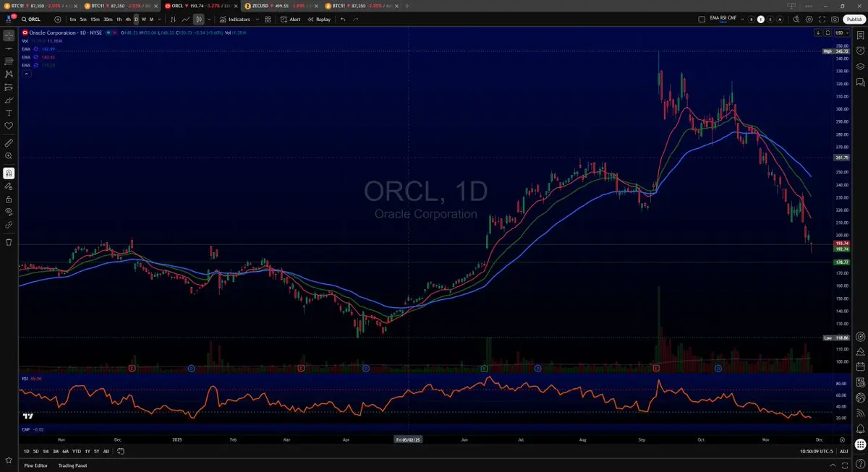Open the chart patterns tool

pos(9,74)
